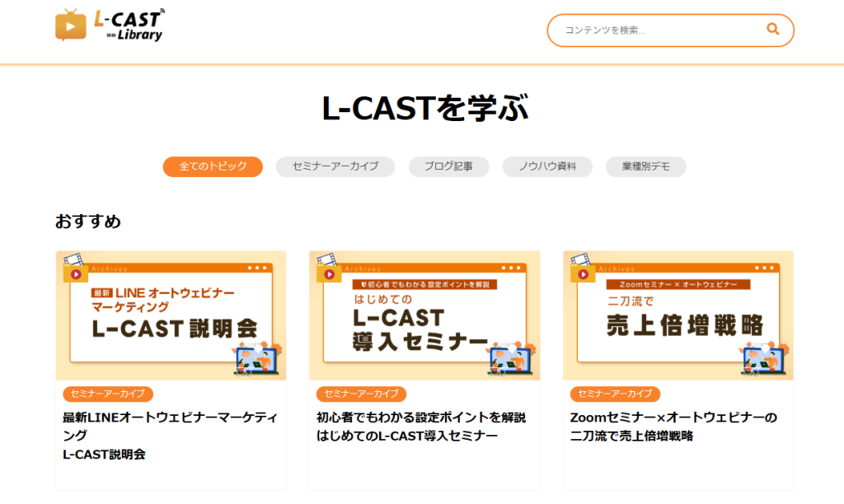Focus the コンテンツを検索 search field
Screen dimensions: 844x504
click(670, 30)
